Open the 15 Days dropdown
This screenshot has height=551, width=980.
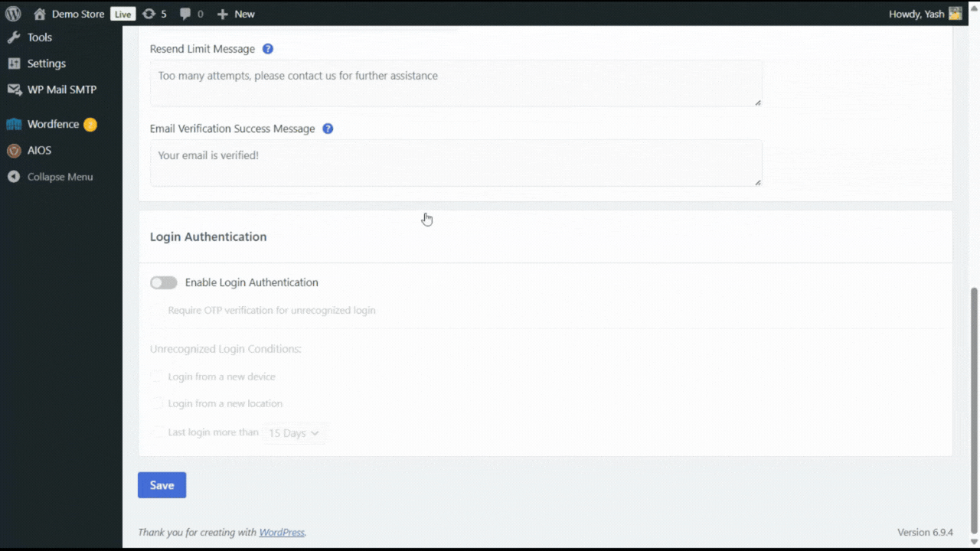tap(294, 433)
